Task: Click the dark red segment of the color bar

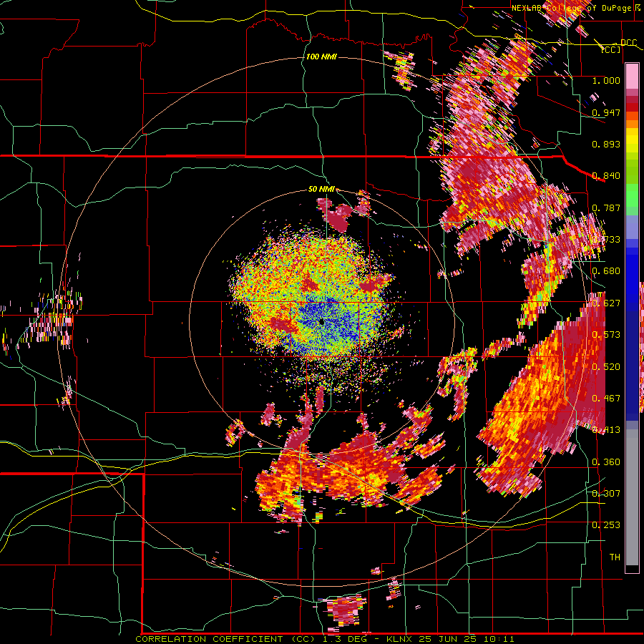Action: pos(632,107)
